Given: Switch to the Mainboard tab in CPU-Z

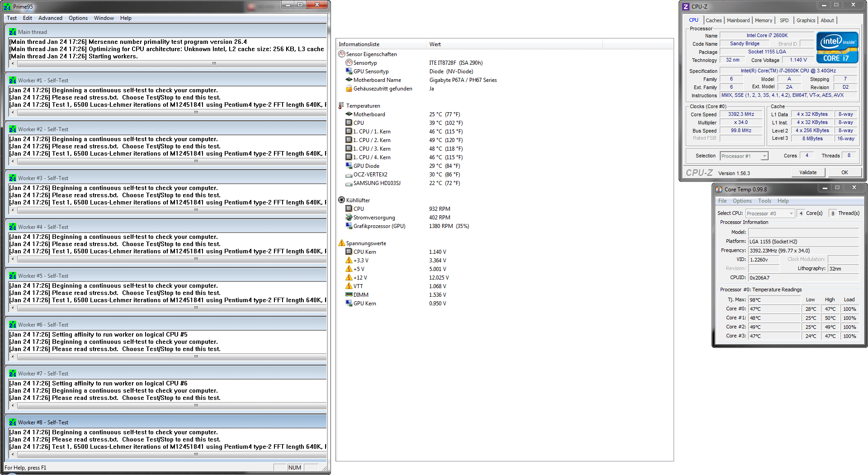Looking at the screenshot, I should click(x=738, y=20).
